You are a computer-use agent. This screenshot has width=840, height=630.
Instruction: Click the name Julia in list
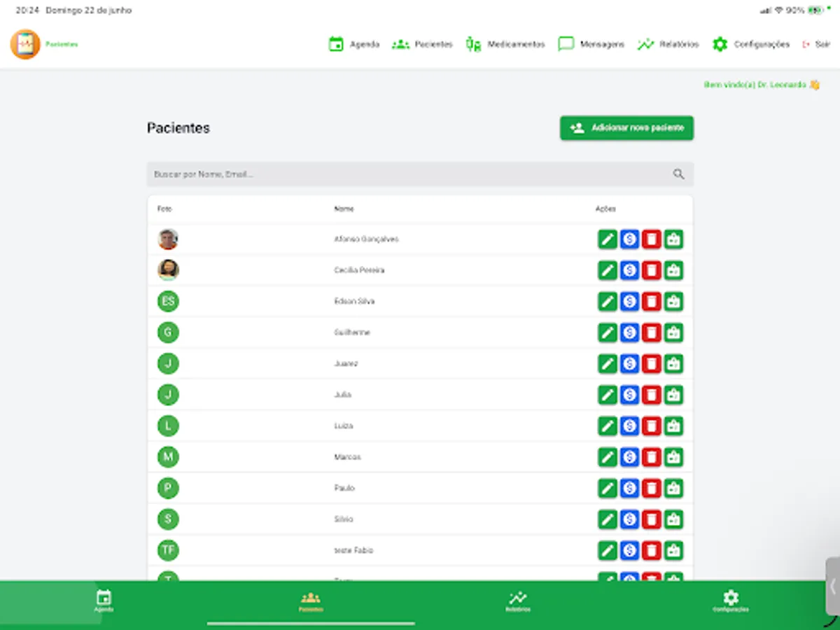click(x=342, y=395)
